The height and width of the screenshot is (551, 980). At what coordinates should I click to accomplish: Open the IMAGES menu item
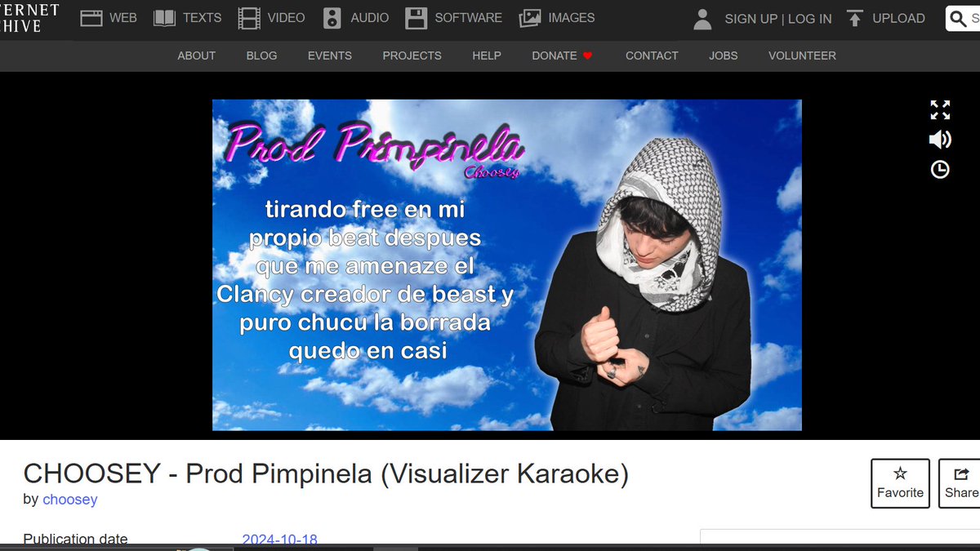[x=572, y=18]
